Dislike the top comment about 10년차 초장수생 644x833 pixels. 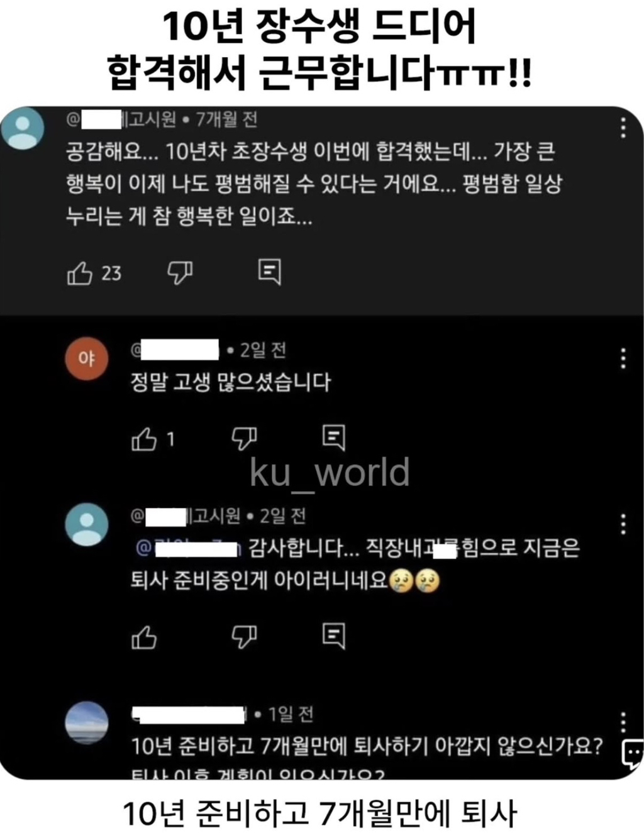pos(180,273)
